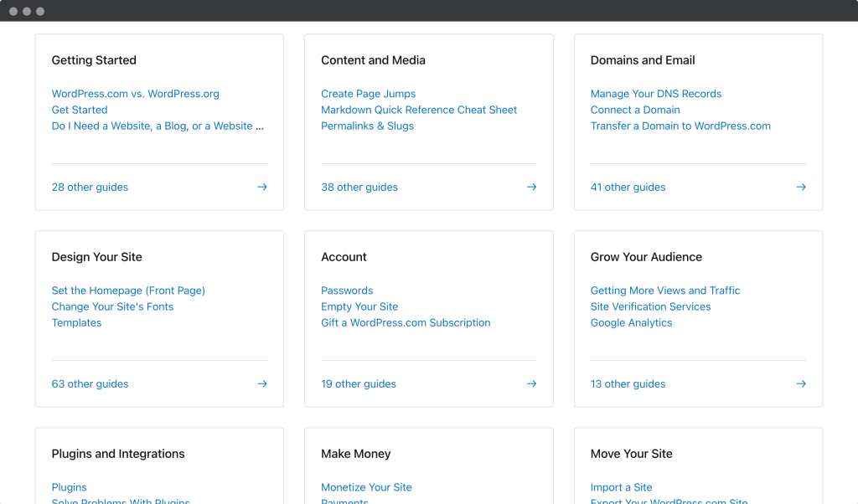Open the WordPress.com vs. WordPress.org guide
This screenshot has width=858, height=504.
(x=135, y=94)
